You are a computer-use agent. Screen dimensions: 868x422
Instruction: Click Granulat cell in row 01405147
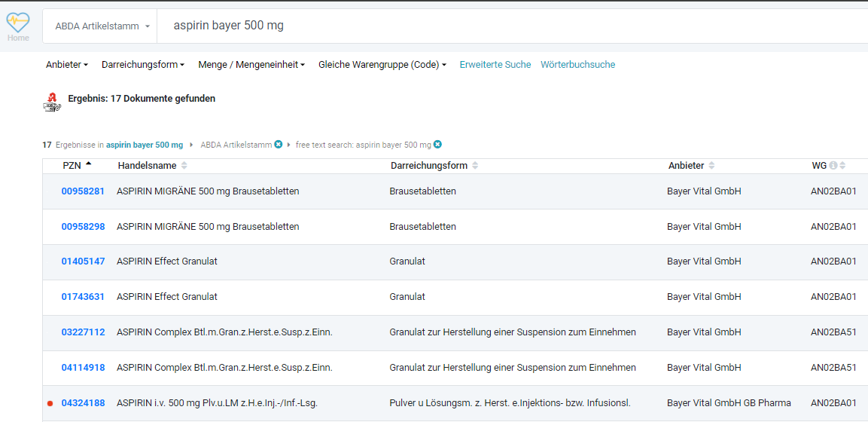(407, 261)
